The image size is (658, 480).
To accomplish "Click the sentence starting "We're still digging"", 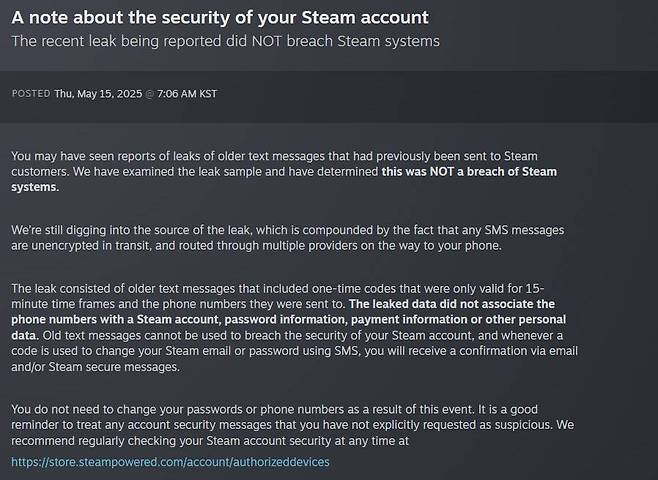I will tap(150, 230).
